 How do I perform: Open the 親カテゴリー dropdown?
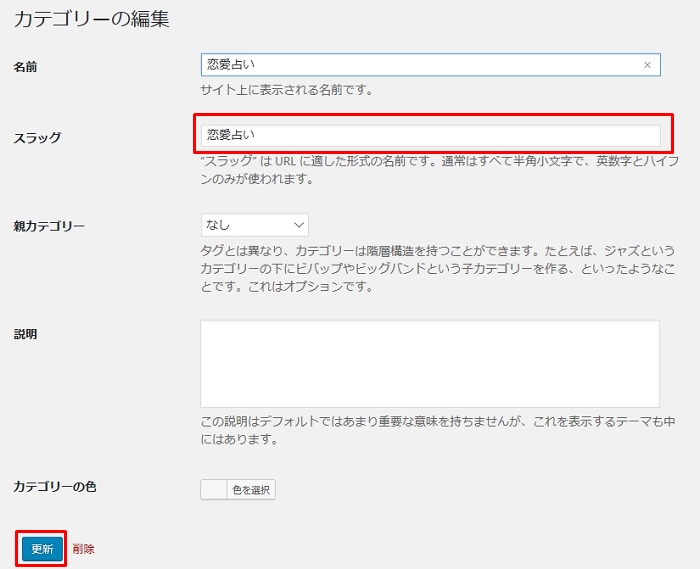pyautogui.click(x=254, y=225)
